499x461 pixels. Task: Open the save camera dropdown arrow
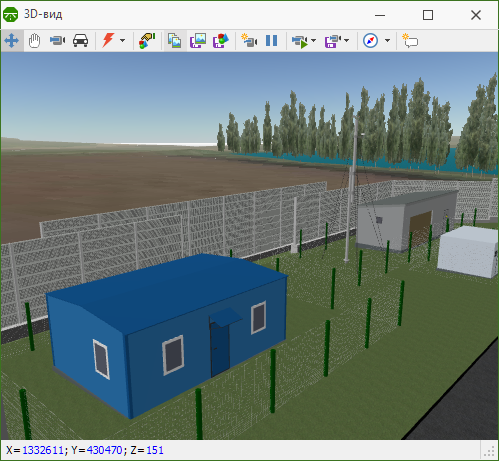tap(346, 41)
